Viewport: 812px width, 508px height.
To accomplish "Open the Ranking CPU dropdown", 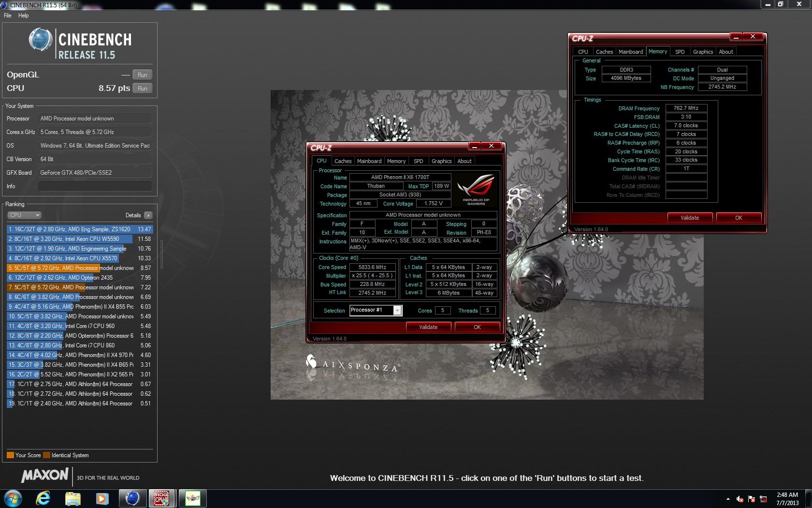I will 24,215.
